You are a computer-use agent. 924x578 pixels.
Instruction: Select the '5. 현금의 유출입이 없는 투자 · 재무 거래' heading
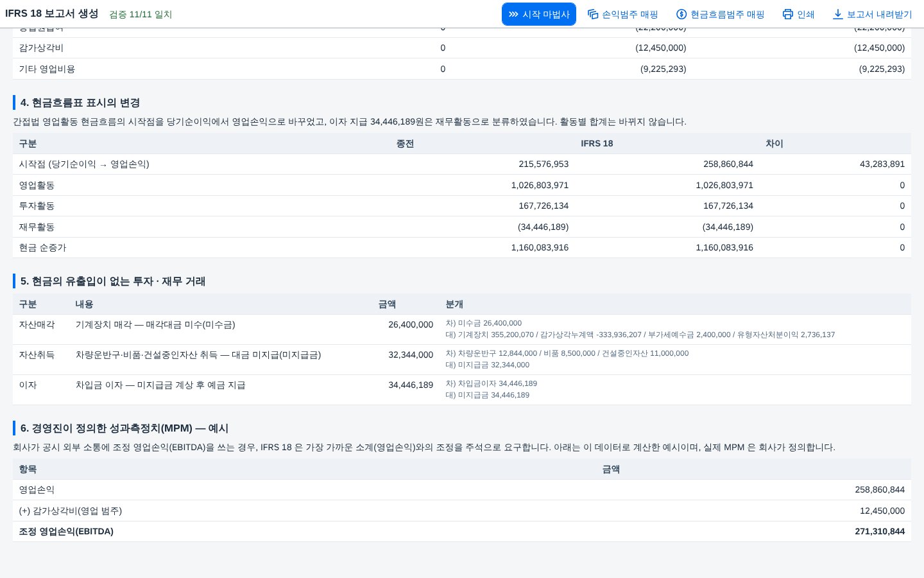(x=113, y=281)
